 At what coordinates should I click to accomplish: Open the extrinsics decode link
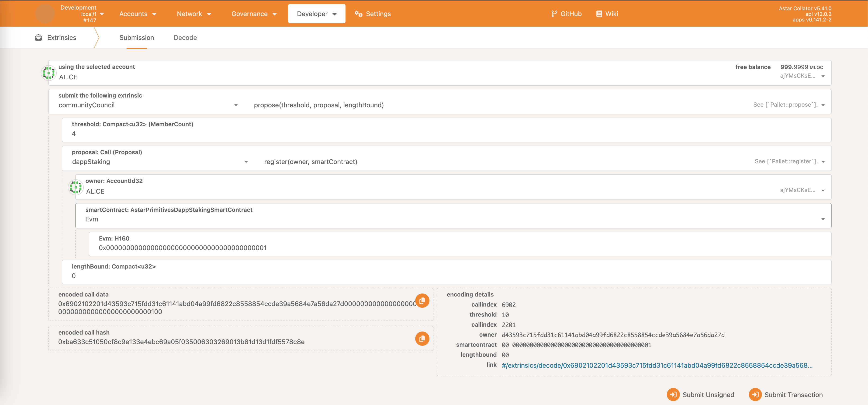(657, 365)
